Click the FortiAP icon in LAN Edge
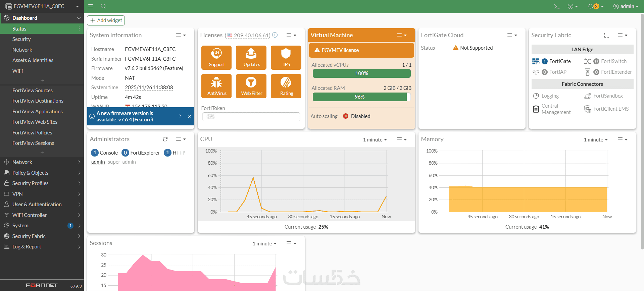 point(536,72)
